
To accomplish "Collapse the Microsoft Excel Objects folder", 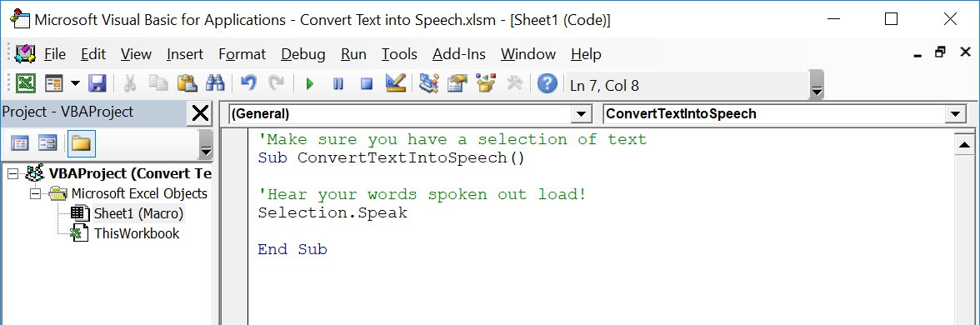I will 35,193.
